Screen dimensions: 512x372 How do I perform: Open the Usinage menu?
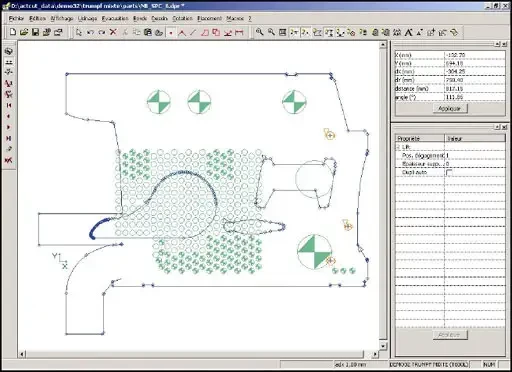87,18
